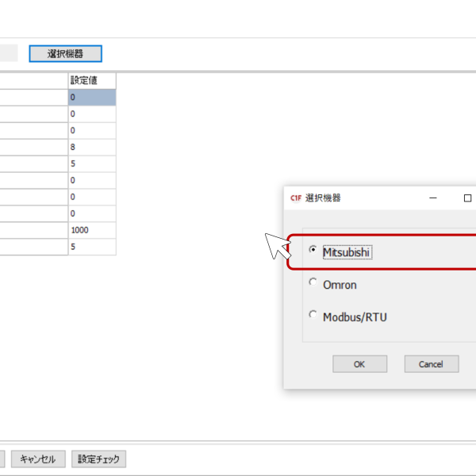476x476 pixels.
Task: Run the 設定チェック button
Action: (98, 459)
